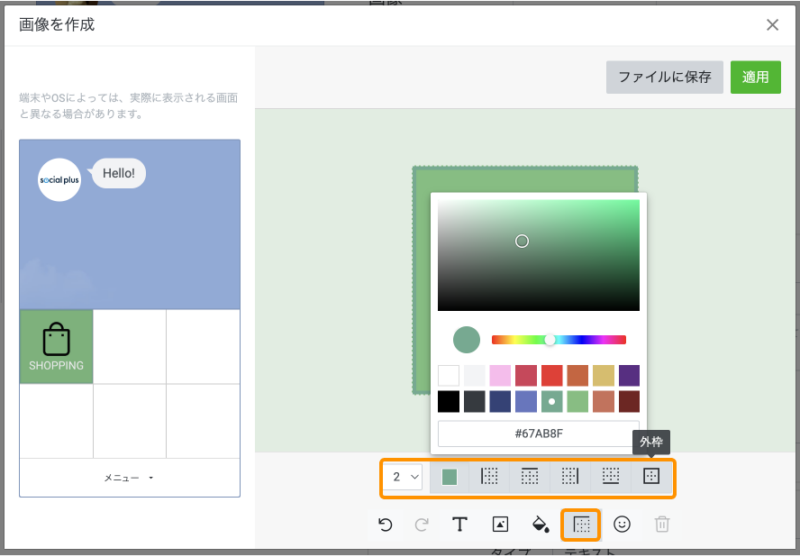Screen dimensions: 800x557
Task: Apply outer frame border option
Action: 651,476
